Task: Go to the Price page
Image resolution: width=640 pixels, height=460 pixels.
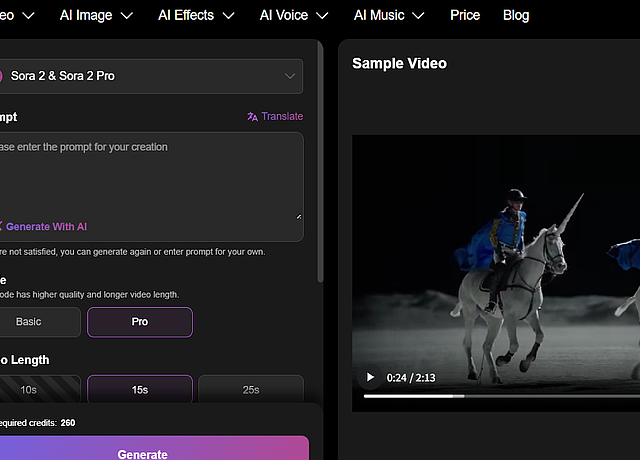Action: click(x=465, y=15)
